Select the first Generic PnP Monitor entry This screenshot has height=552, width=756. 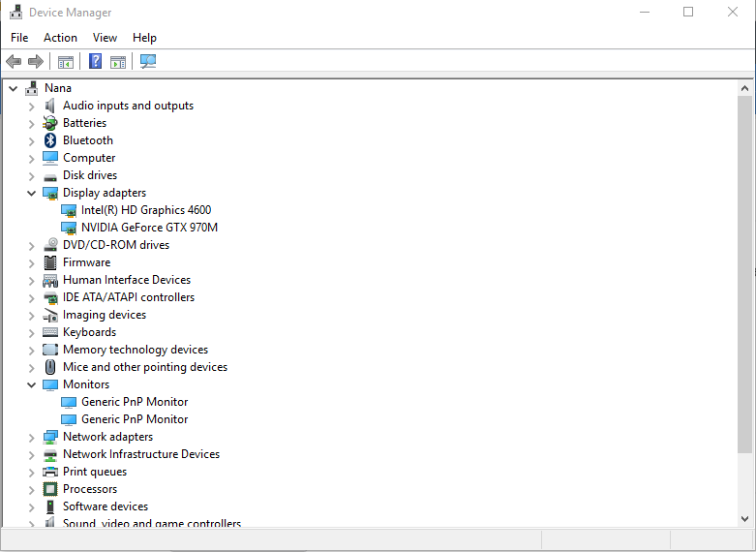(x=135, y=402)
